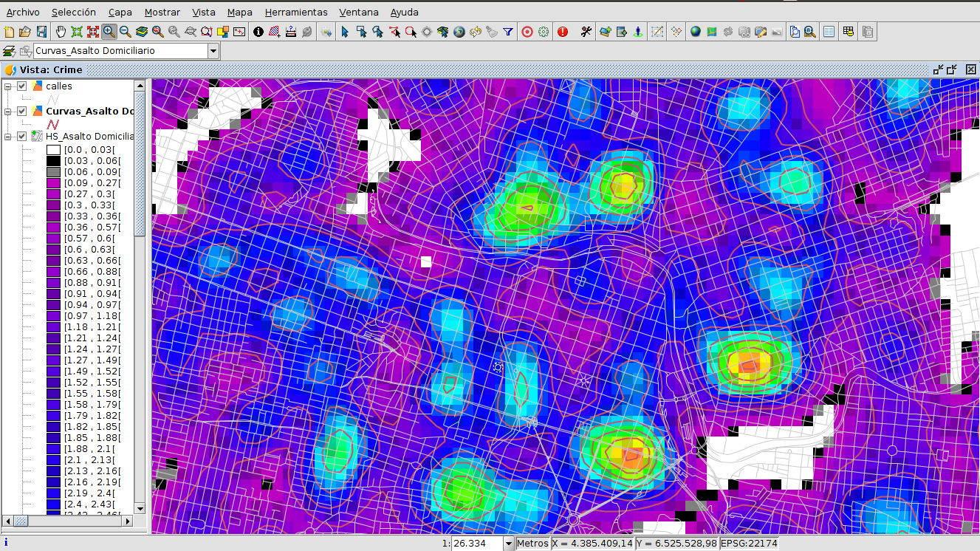The image size is (980, 551).
Task: Select the Pan hand tool
Action: [x=61, y=32]
